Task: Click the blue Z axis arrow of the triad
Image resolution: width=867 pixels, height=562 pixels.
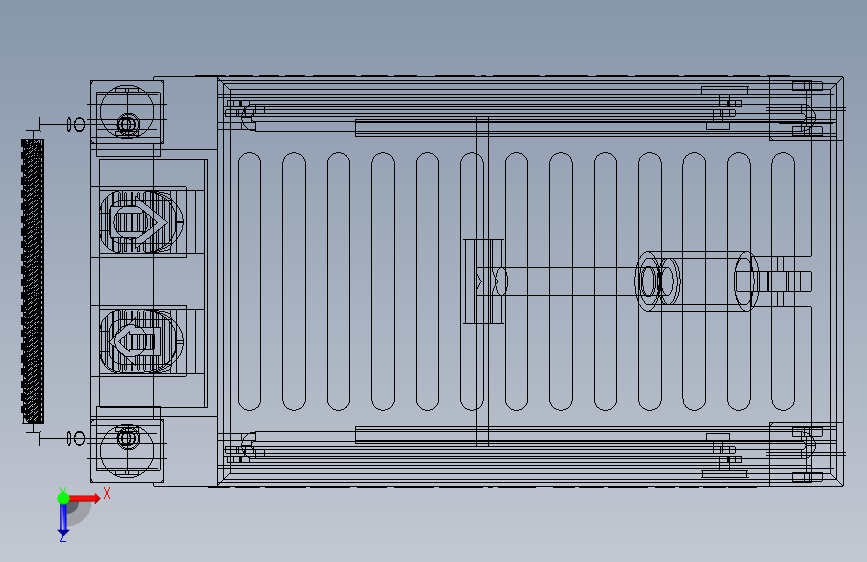Action: point(63,520)
